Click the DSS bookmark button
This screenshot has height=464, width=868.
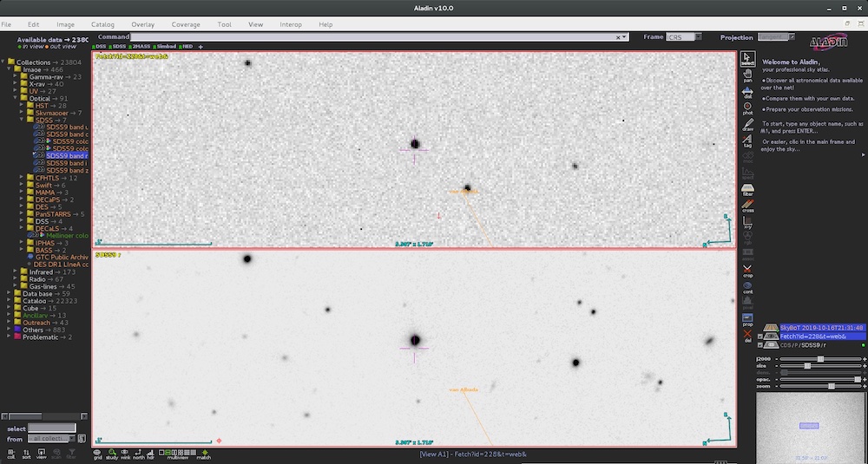[100, 47]
